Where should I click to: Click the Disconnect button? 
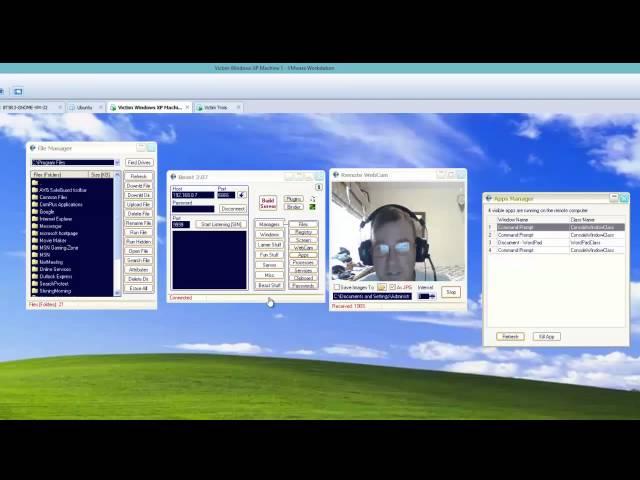click(x=233, y=209)
